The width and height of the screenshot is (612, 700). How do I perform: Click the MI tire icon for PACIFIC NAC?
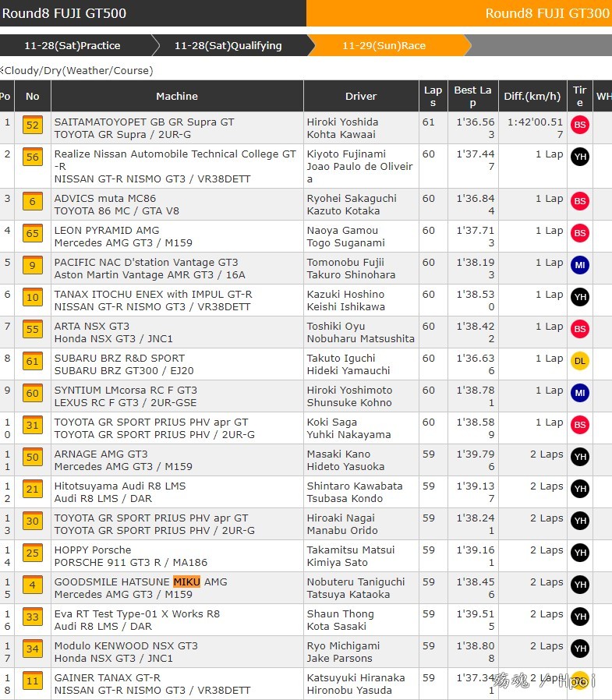coord(579,265)
